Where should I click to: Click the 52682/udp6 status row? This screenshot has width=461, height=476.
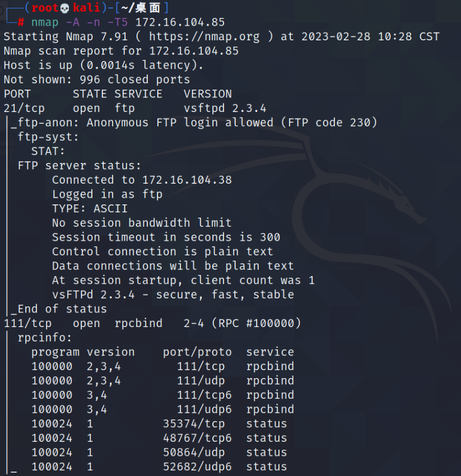tap(159, 467)
